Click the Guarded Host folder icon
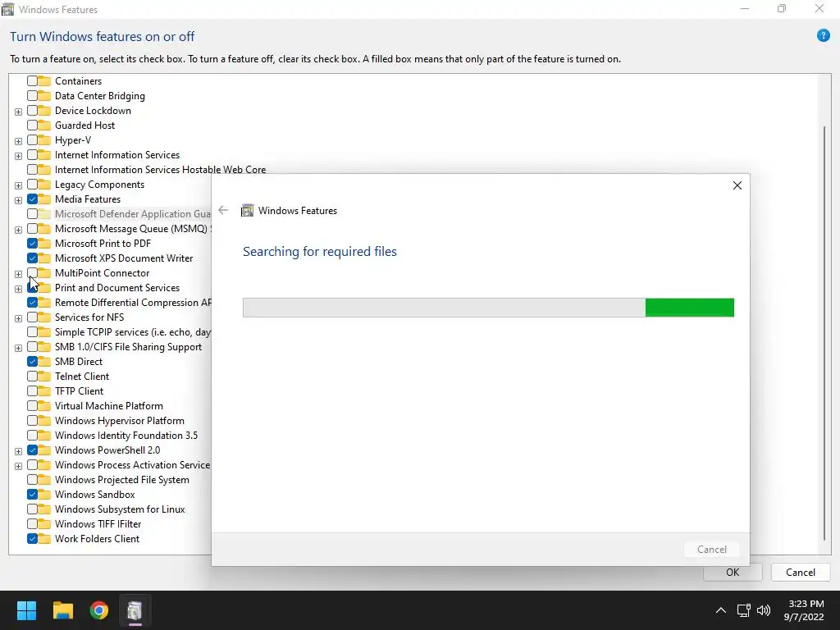The height and width of the screenshot is (630, 840). (x=44, y=126)
